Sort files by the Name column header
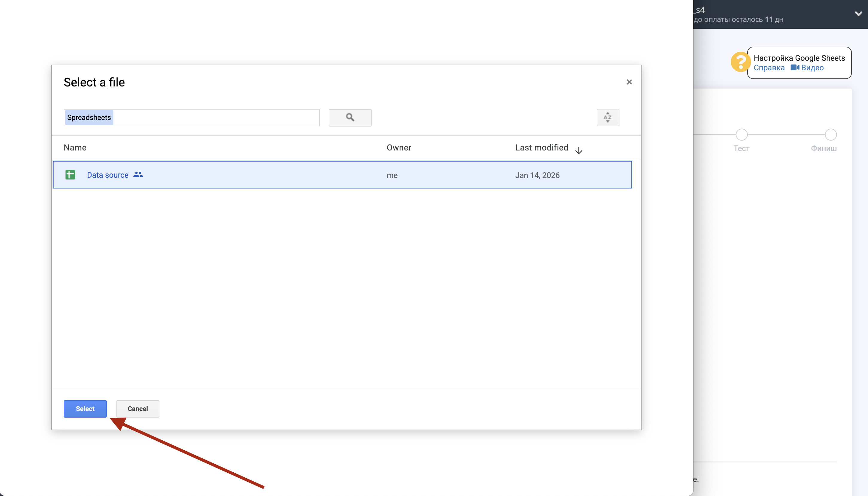Image resolution: width=868 pixels, height=496 pixels. [75, 147]
